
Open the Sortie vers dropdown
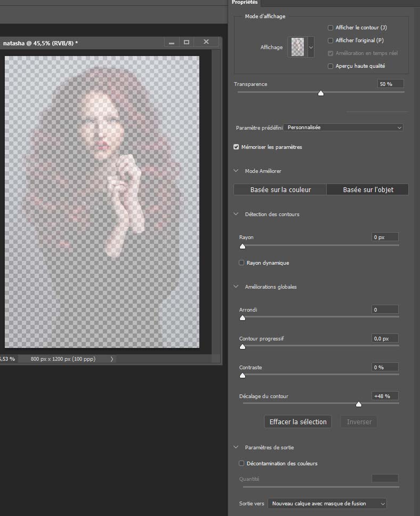[327, 503]
